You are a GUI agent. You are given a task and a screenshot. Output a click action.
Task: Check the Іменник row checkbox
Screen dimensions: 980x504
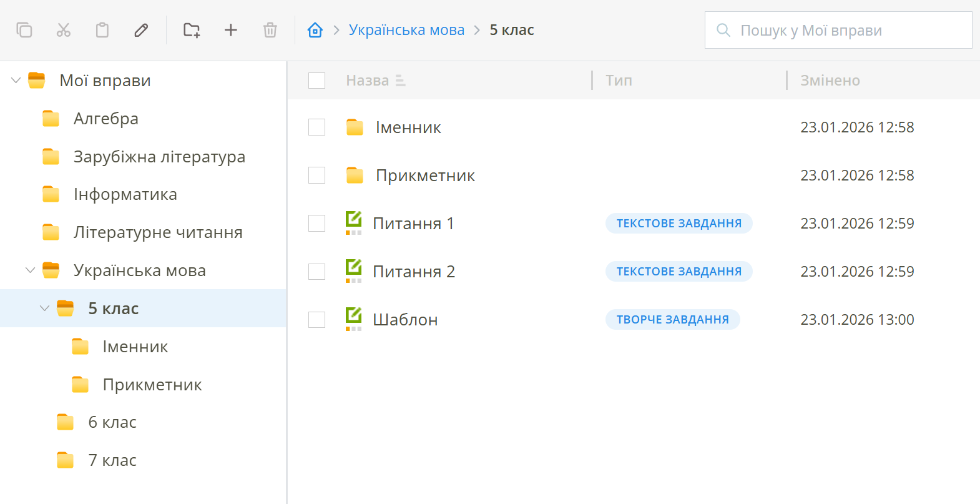317,127
